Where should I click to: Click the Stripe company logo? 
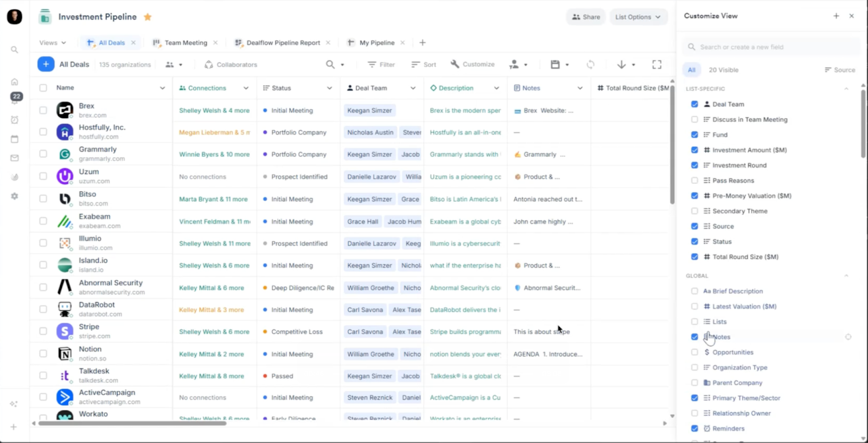[65, 331]
